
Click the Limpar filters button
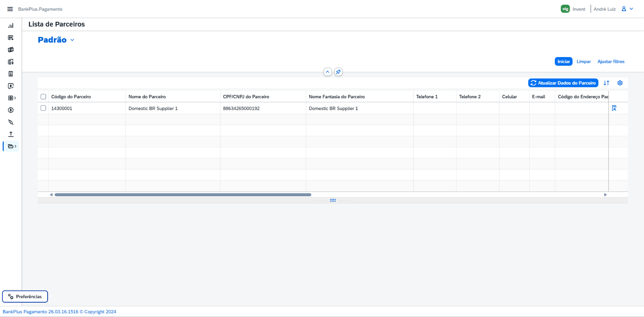(x=584, y=62)
